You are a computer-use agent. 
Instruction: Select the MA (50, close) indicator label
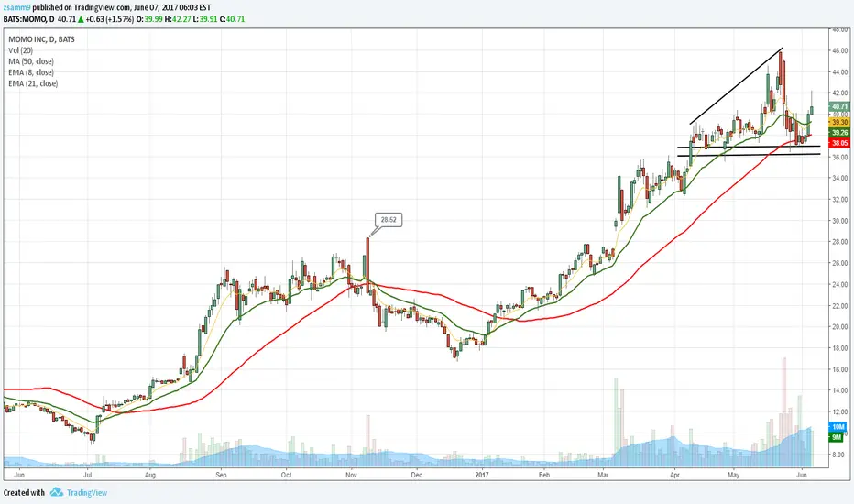tap(31, 61)
